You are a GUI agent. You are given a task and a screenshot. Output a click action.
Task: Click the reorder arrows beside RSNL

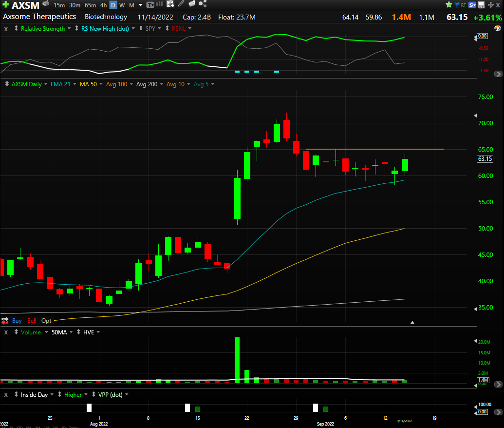(167, 28)
